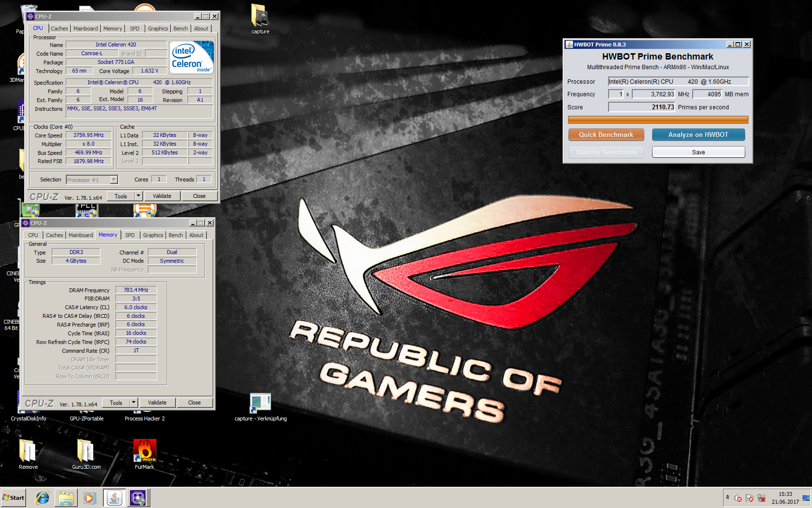Click HWBOT Processor name field
Viewport: 812px width, 508px height.
678,81
